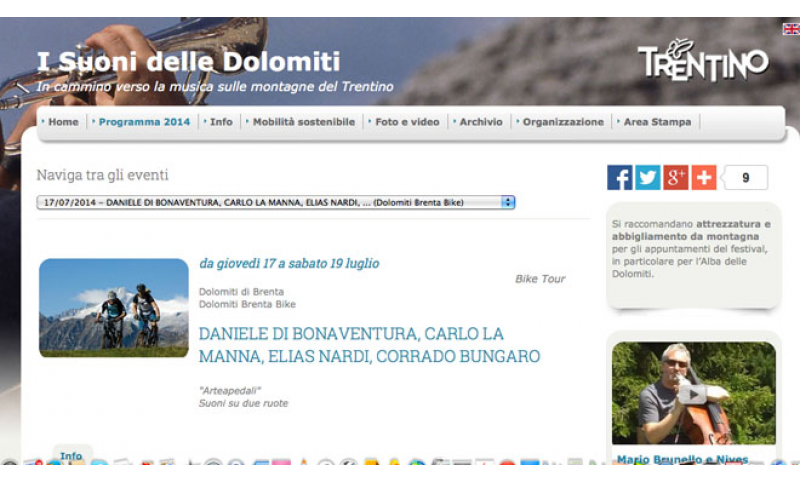800x484 pixels.
Task: Open the Info menu item
Action: (221, 122)
